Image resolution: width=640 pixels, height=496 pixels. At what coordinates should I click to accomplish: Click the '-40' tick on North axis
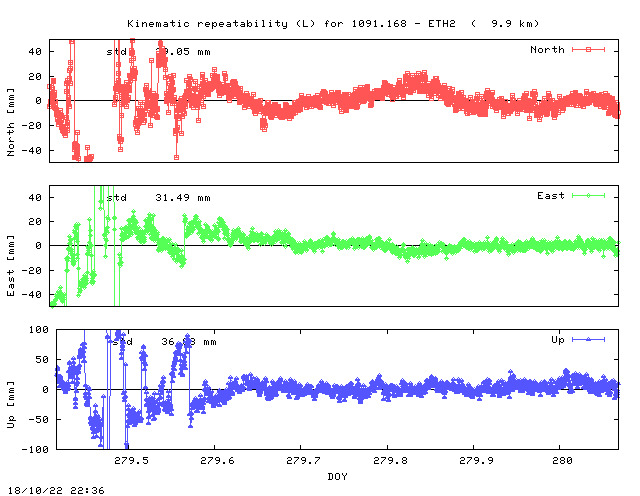(x=31, y=151)
